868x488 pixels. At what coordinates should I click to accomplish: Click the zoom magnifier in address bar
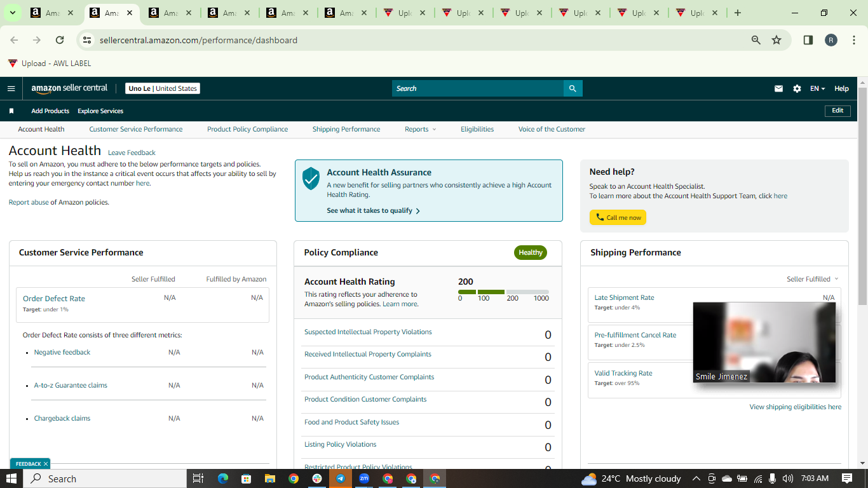(756, 40)
